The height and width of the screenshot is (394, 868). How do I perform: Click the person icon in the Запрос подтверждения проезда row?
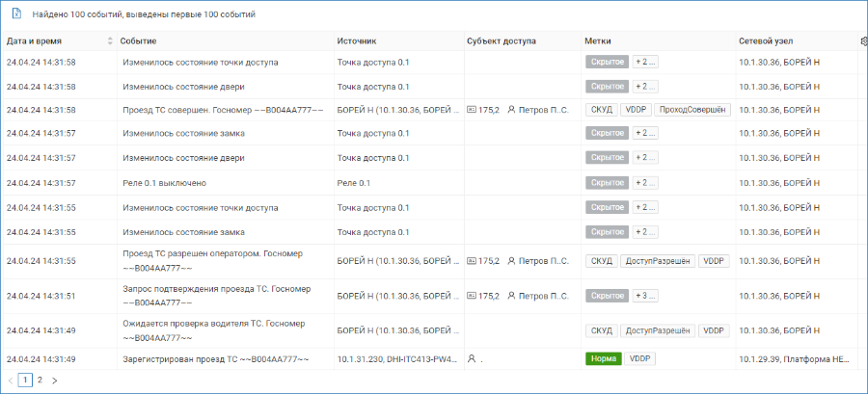click(x=511, y=296)
